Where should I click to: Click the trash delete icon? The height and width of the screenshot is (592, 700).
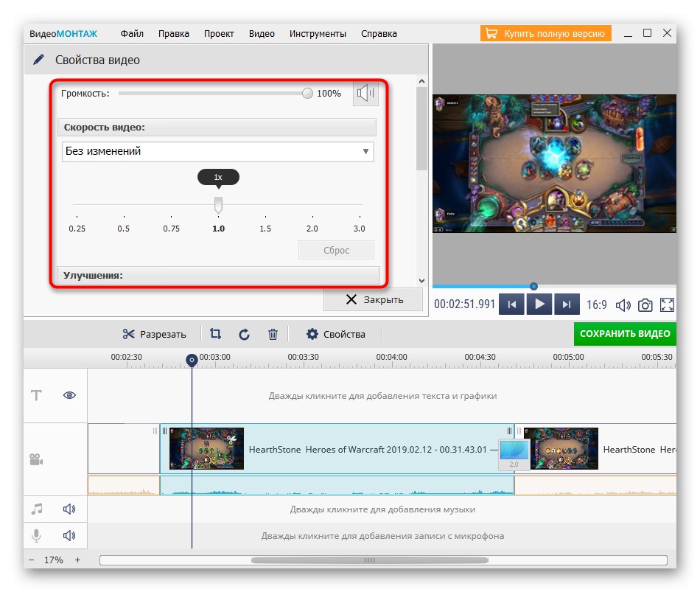point(273,334)
